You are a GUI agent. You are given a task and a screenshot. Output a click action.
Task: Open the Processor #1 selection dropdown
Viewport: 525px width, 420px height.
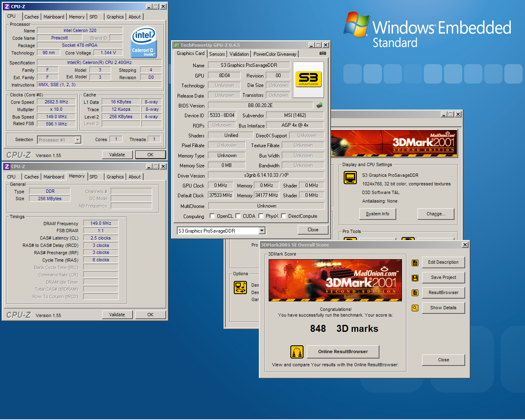(x=78, y=140)
